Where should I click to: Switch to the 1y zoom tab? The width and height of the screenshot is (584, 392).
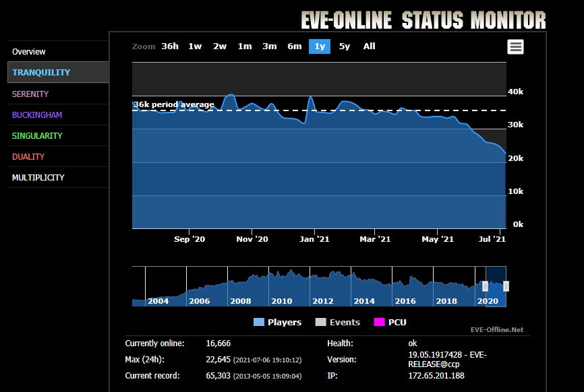tap(318, 46)
